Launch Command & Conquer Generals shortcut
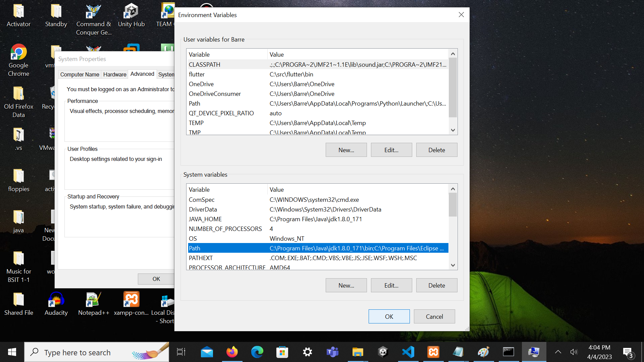Screen dimensions: 644x362 (94, 19)
